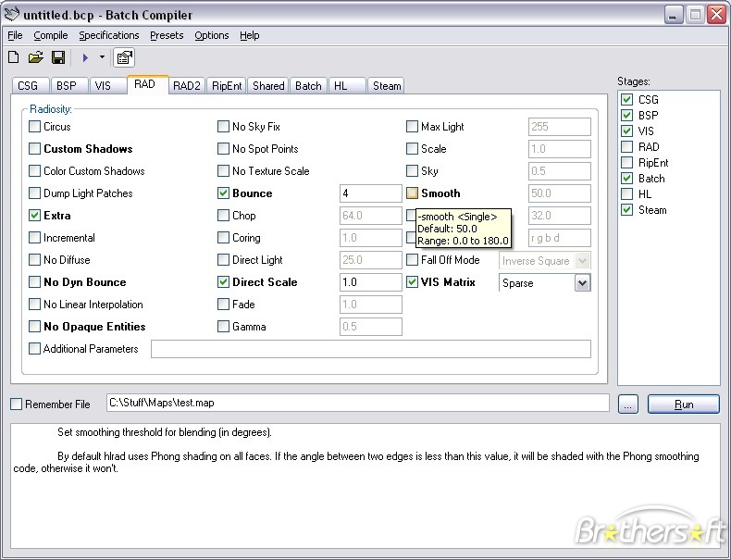The height and width of the screenshot is (560, 731).
Task: Click the browse button with three dots
Action: [628, 404]
